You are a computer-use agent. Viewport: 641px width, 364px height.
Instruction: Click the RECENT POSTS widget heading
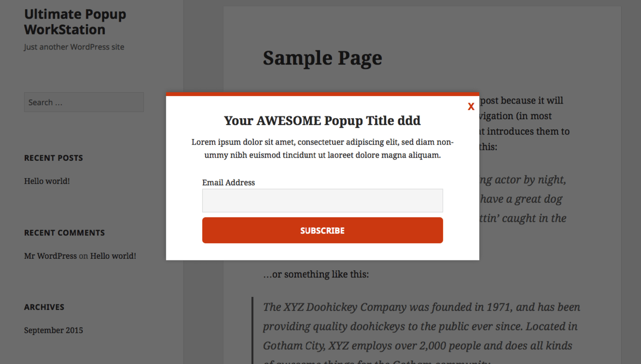coord(54,158)
